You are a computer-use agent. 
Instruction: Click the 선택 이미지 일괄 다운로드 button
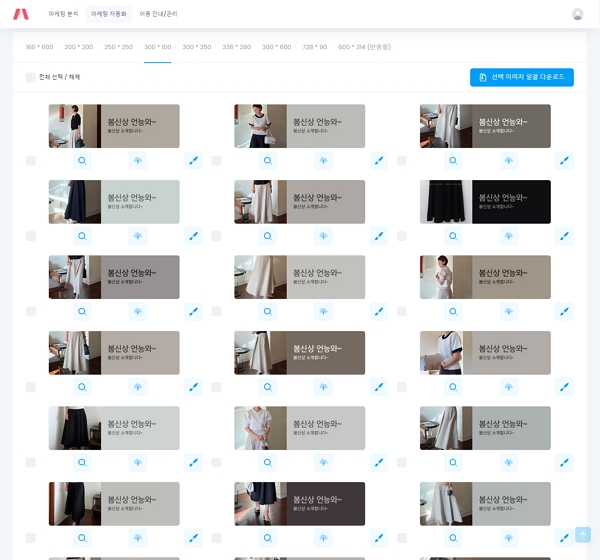click(522, 77)
